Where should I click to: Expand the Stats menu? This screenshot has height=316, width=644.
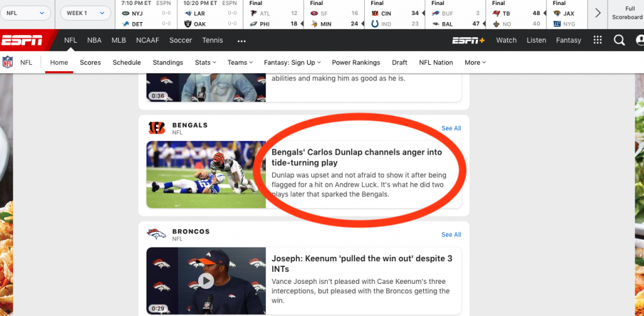pyautogui.click(x=206, y=62)
